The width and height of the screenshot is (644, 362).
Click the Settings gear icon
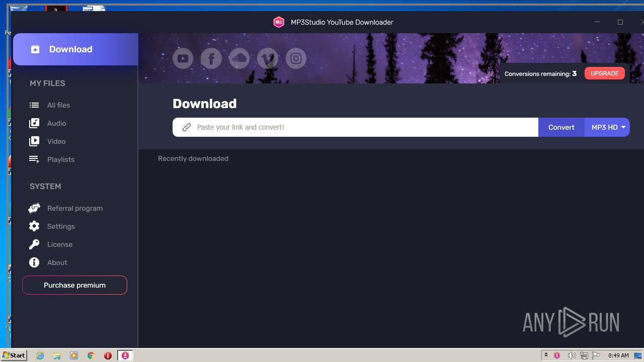(34, 226)
